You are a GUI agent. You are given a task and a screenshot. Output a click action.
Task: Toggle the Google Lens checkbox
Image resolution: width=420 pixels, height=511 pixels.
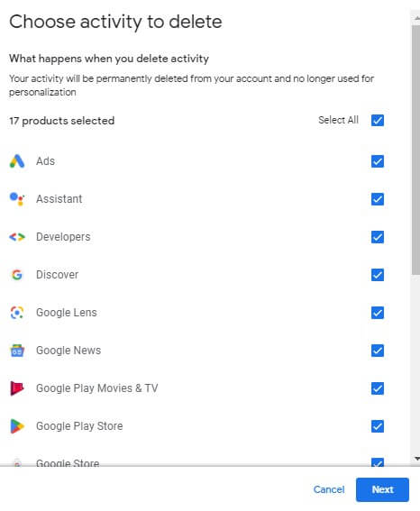click(378, 313)
